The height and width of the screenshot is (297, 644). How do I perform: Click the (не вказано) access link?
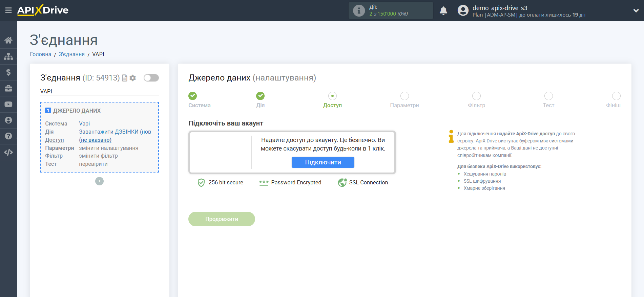click(95, 140)
